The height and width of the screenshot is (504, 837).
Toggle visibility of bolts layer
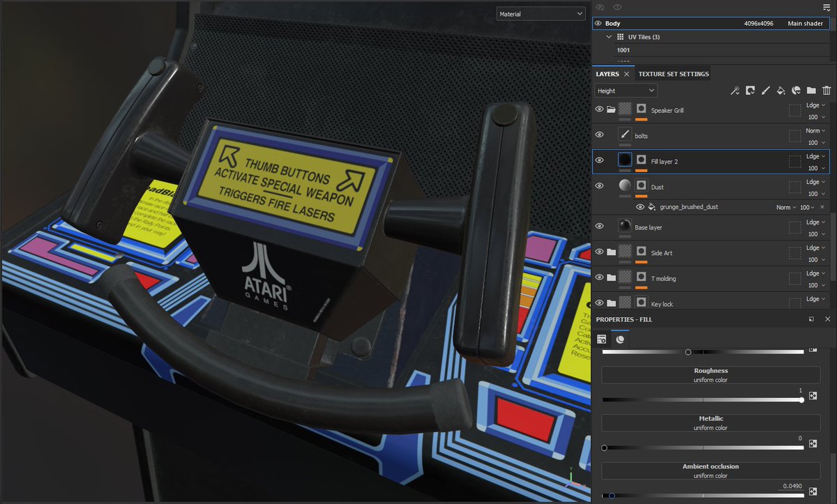pos(599,135)
